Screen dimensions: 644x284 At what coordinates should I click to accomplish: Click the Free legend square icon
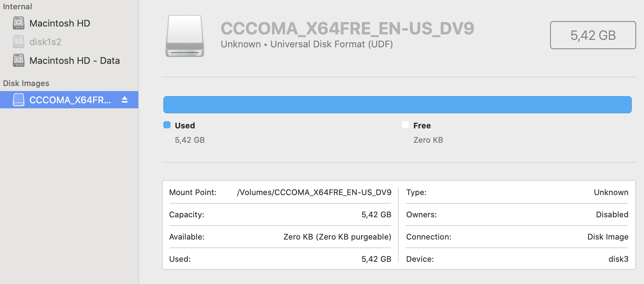pos(405,125)
